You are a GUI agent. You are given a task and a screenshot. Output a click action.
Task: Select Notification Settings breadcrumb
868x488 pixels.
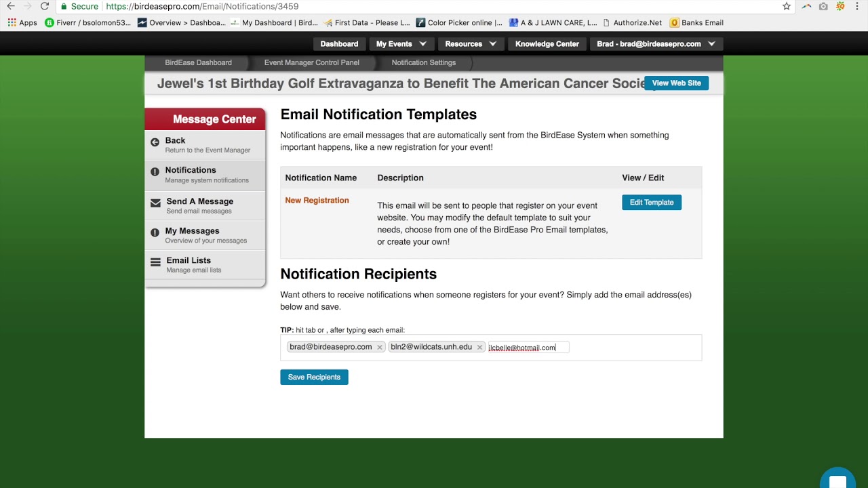pyautogui.click(x=424, y=62)
